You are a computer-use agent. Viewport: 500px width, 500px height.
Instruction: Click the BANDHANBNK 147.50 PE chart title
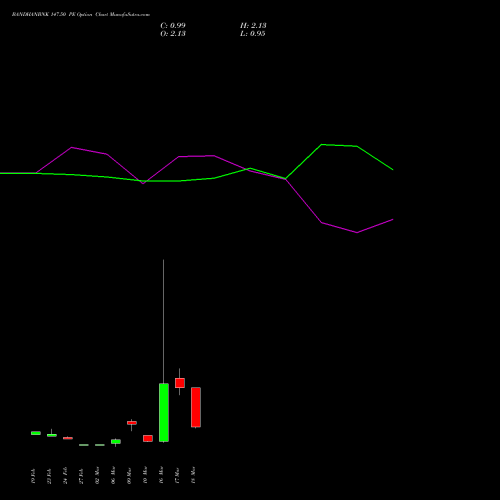[81, 15]
